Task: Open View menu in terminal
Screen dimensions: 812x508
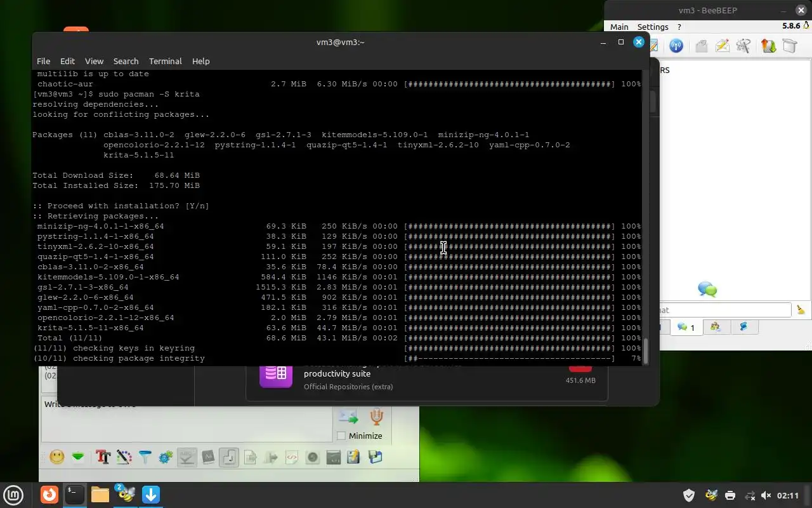Action: click(94, 61)
